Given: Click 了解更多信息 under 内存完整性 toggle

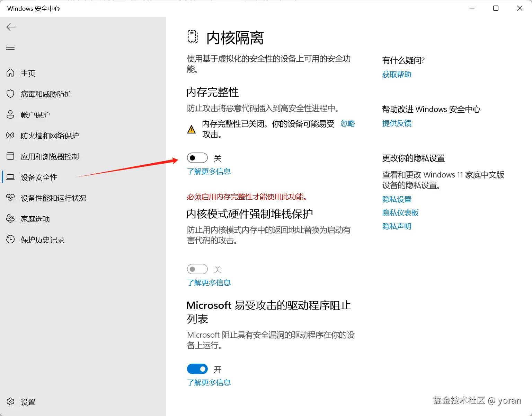Looking at the screenshot, I should click(x=209, y=172).
